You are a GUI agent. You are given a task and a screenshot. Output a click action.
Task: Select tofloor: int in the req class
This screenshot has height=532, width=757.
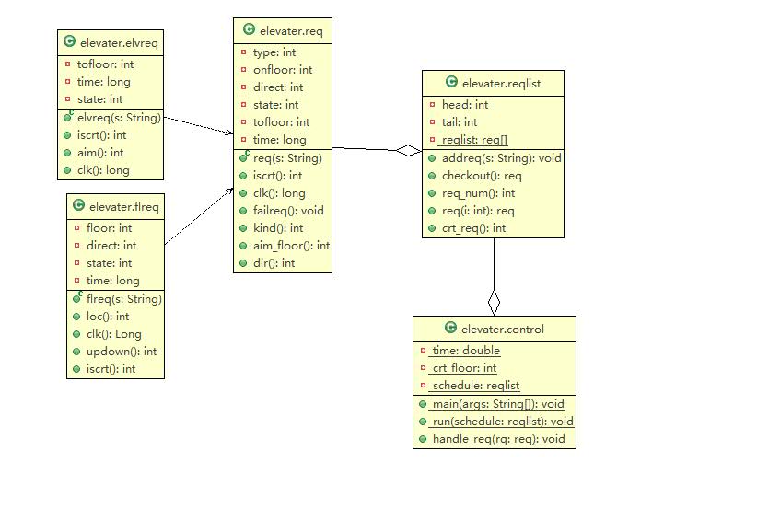[281, 122]
